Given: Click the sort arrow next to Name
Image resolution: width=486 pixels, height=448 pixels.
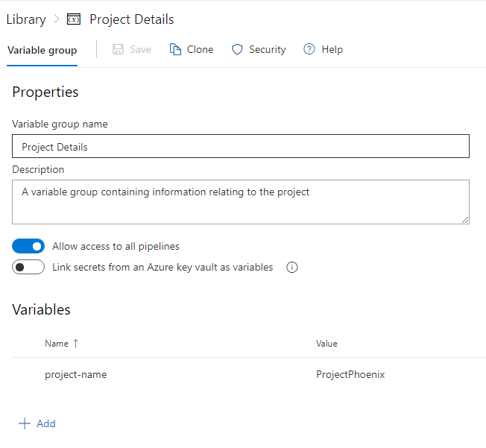Looking at the screenshot, I should tap(75, 344).
